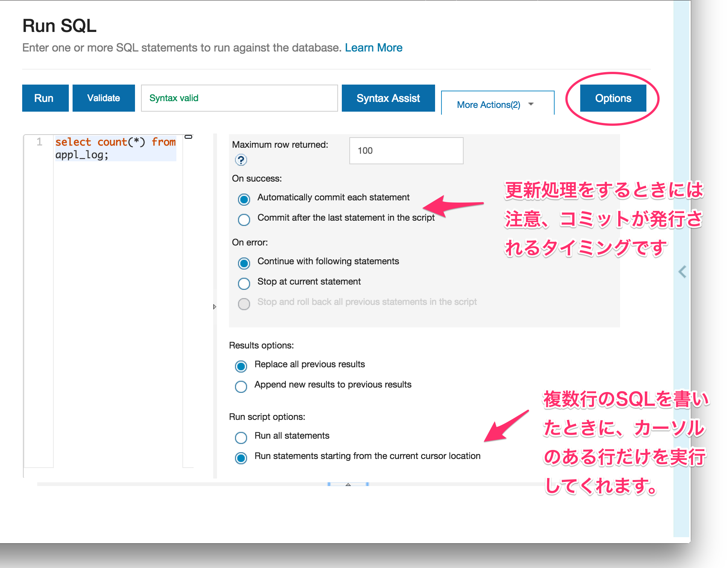Click the divider expander arrow beside the editor
Viewport: 728px width, 568px height.
point(215,307)
